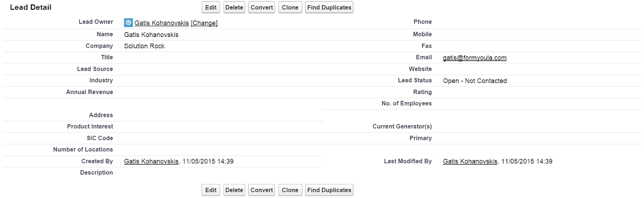
Task: Open the Last Modified By user link
Action: [x=470, y=161]
